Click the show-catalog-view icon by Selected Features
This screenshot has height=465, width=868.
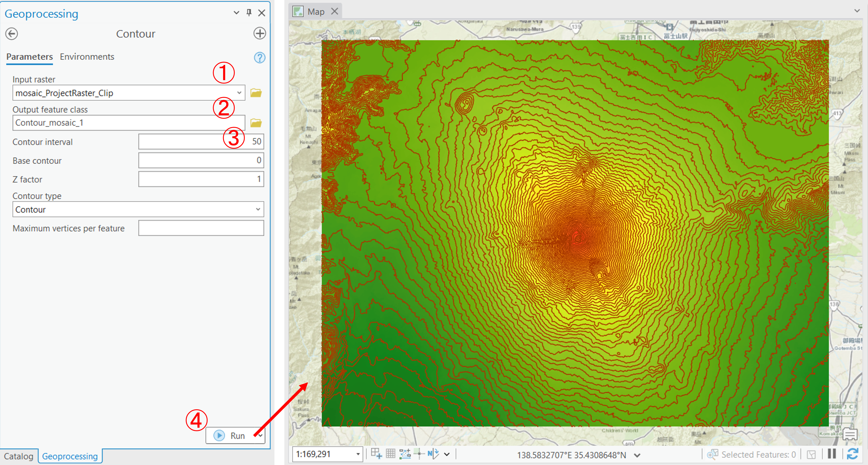tap(811, 455)
